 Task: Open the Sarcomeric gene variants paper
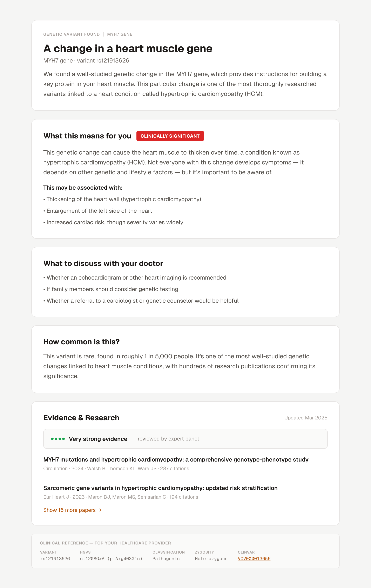pos(161,488)
